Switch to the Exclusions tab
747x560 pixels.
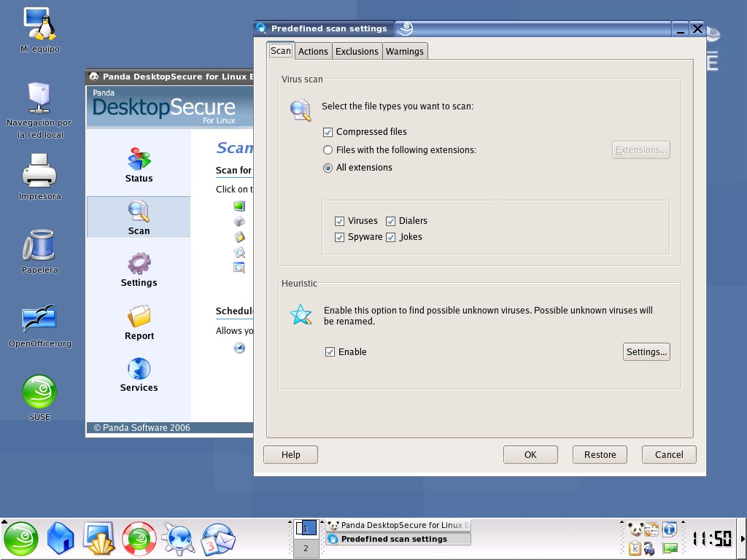(357, 52)
